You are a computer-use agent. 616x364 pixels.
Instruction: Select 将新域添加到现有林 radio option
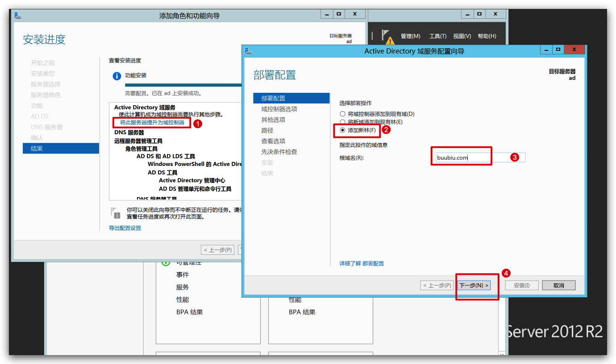(x=343, y=122)
